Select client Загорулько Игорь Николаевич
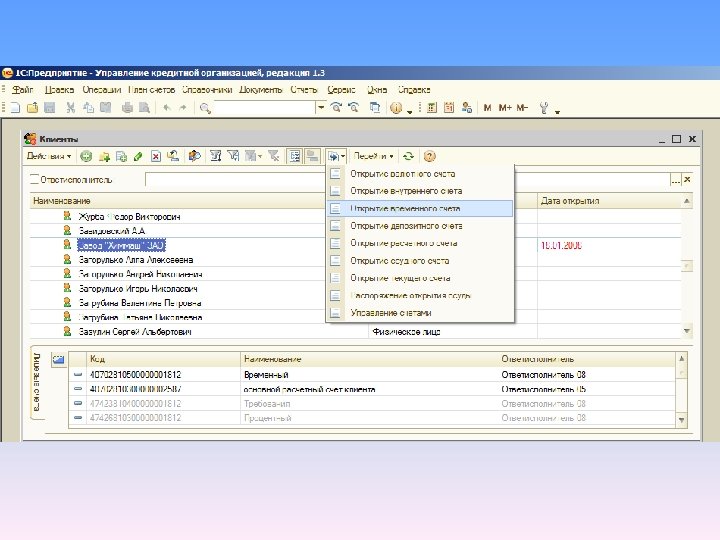Screen dimensions: 720x540 (x=138, y=289)
